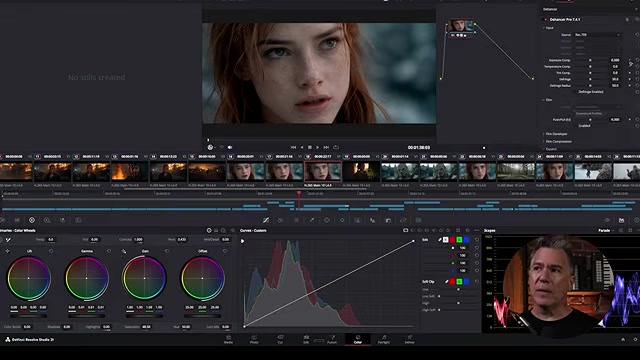Switch to the Fairlight page
Screen dimensions: 640x360
pyautogui.click(x=384, y=339)
